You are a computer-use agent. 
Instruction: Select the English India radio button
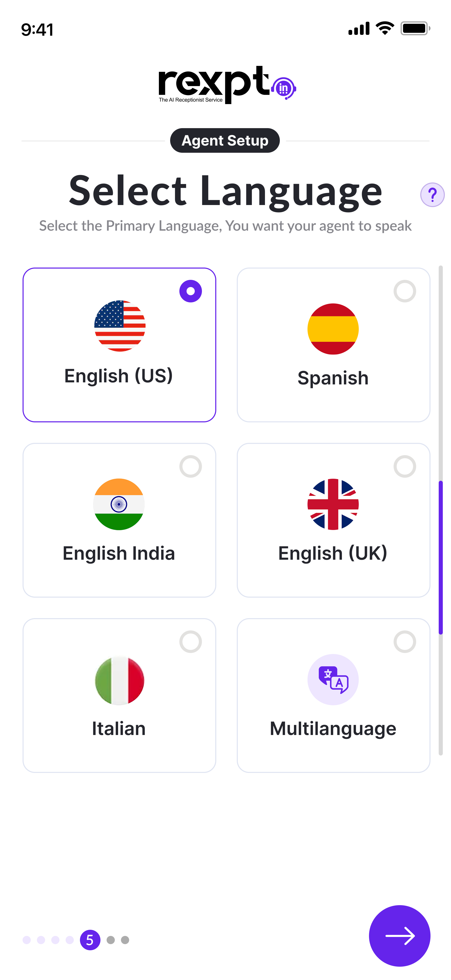190,466
